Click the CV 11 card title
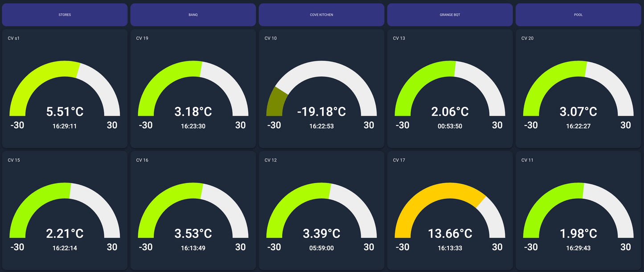The width and height of the screenshot is (644, 272). point(527,160)
